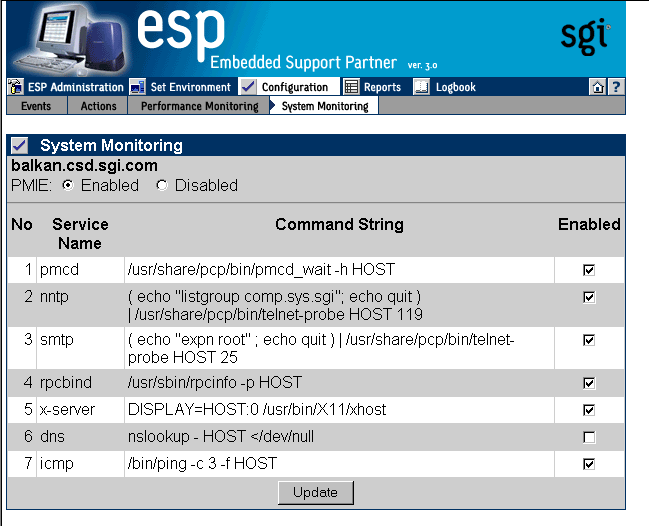Click the No column header
The image size is (649, 526).
coord(22,224)
